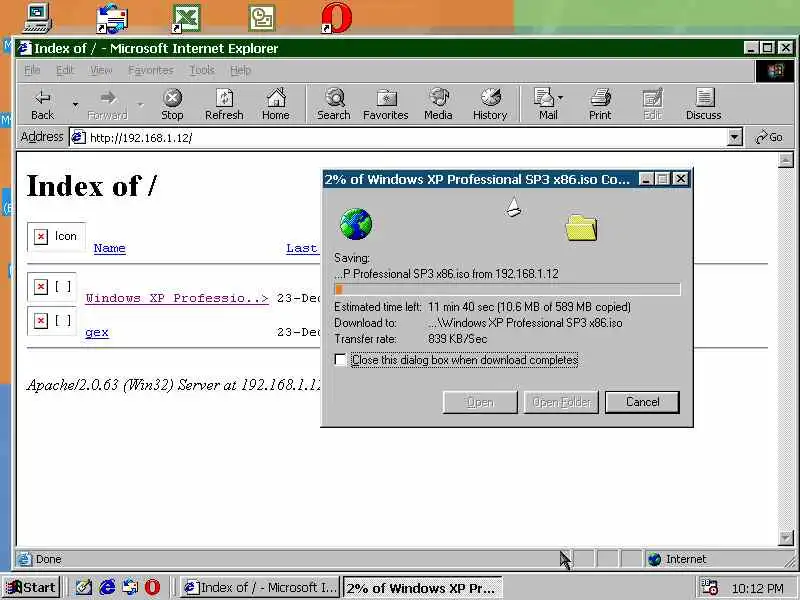The width and height of the screenshot is (800, 600).
Task: Click into the Address URL field
Action: click(x=398, y=137)
